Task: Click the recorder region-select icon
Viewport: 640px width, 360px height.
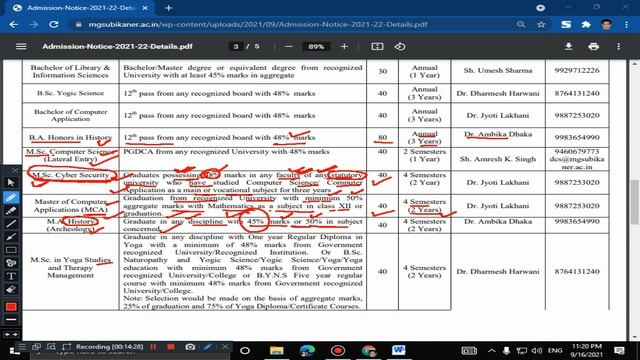Action: coord(67,347)
